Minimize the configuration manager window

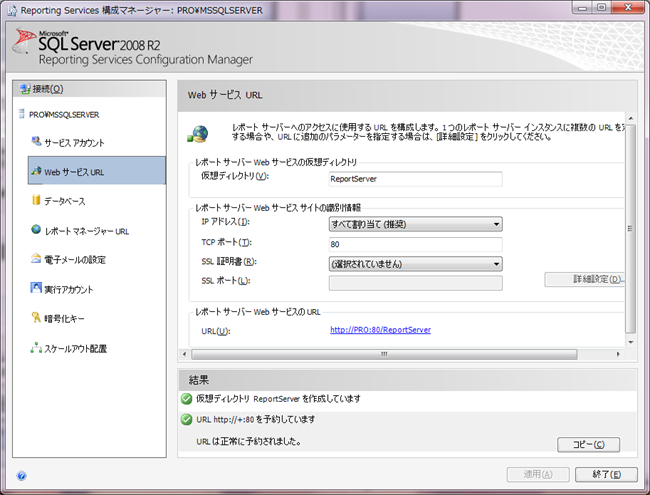coord(582,8)
